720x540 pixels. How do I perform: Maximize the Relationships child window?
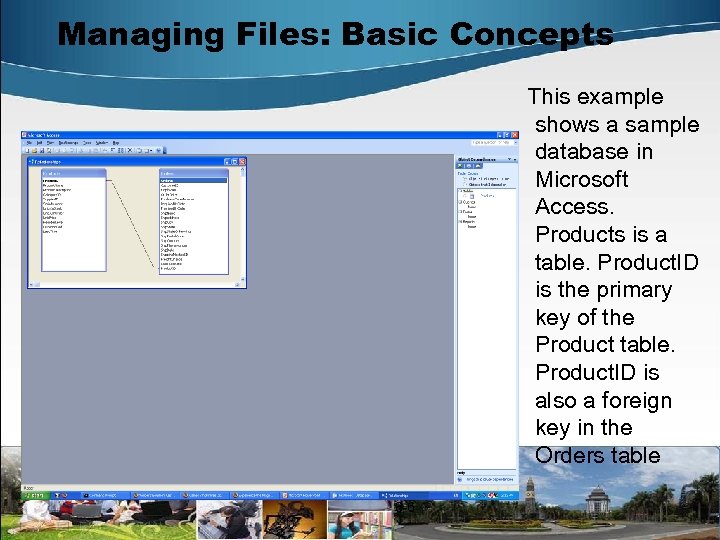coord(235,162)
